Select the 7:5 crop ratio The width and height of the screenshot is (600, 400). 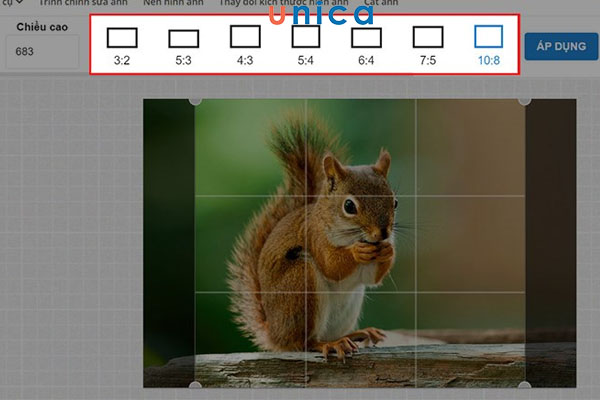pos(428,46)
